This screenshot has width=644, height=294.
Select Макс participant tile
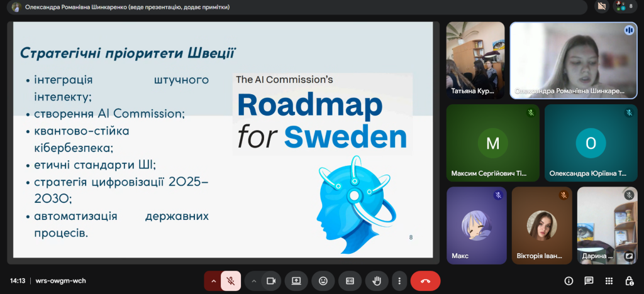(x=476, y=226)
